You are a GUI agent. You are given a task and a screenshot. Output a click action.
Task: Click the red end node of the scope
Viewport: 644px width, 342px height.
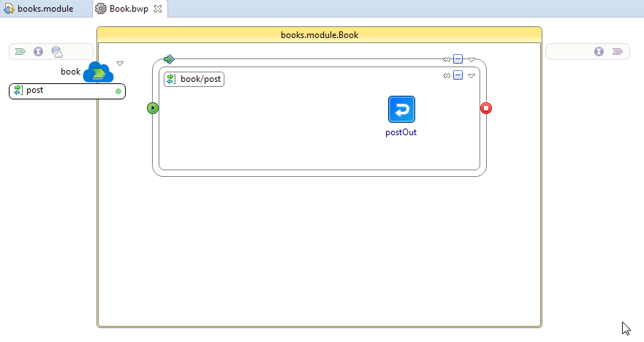click(486, 108)
